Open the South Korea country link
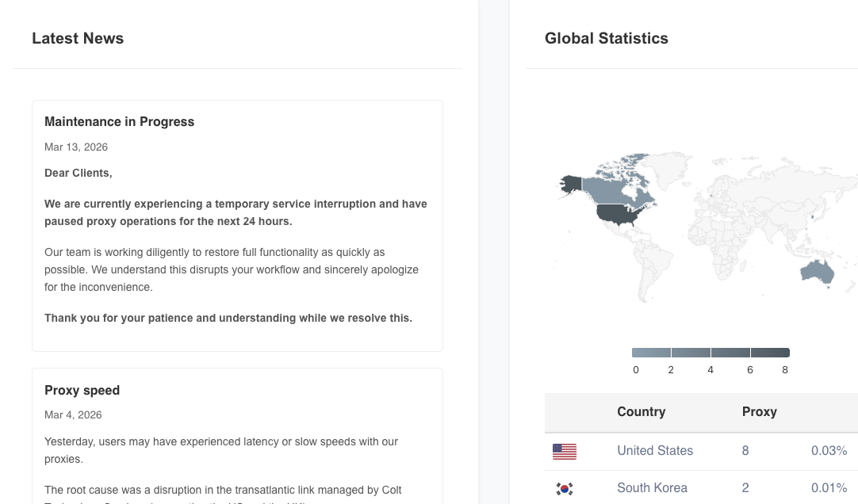This screenshot has width=858, height=504. [x=652, y=488]
